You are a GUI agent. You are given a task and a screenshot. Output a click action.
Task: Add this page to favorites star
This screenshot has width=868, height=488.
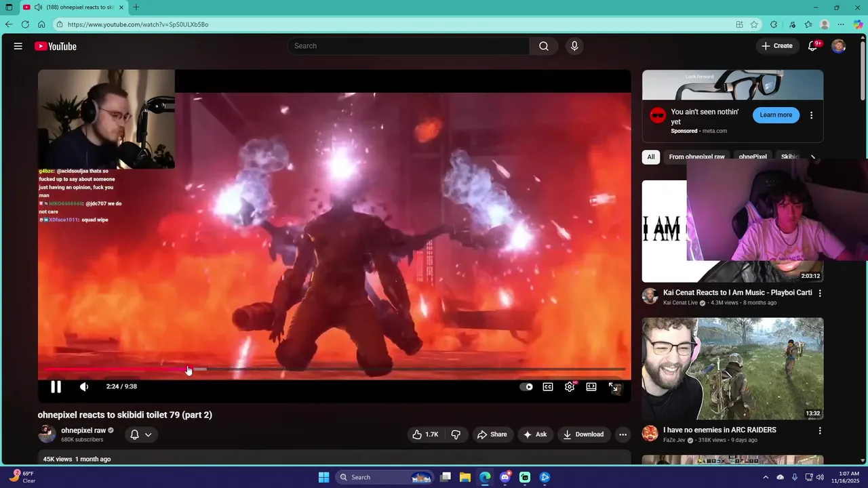754,24
